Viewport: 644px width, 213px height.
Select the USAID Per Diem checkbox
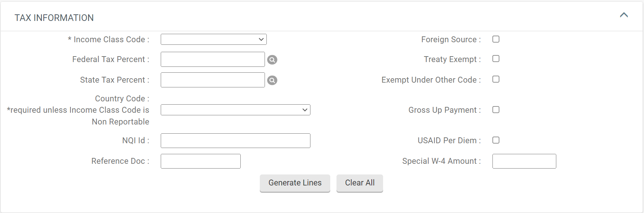coord(496,140)
